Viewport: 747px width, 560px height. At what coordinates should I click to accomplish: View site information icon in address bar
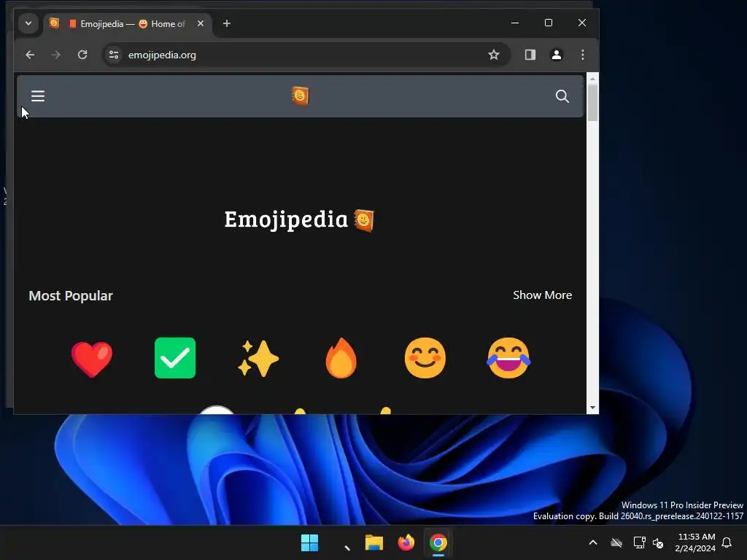point(114,55)
